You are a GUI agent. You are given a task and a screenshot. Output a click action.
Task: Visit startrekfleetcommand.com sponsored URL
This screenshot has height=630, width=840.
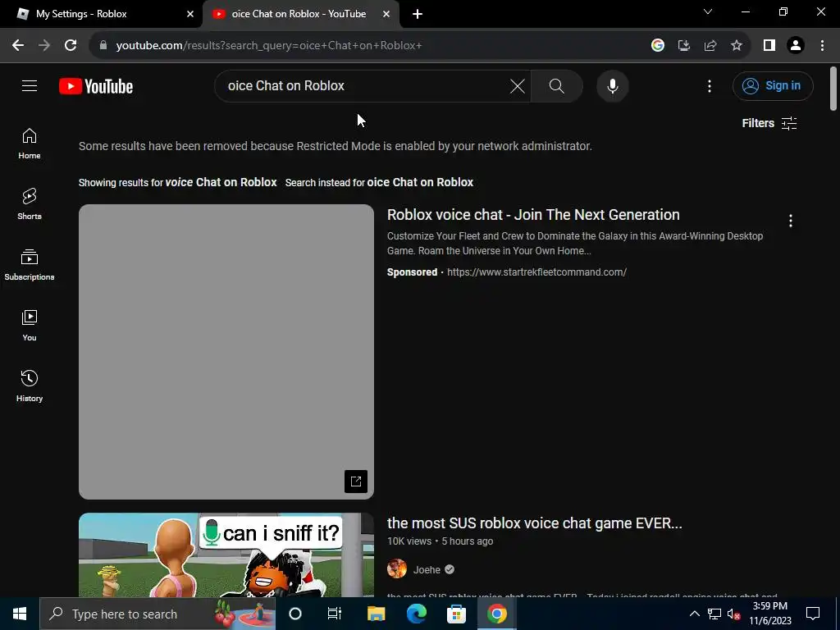point(536,272)
